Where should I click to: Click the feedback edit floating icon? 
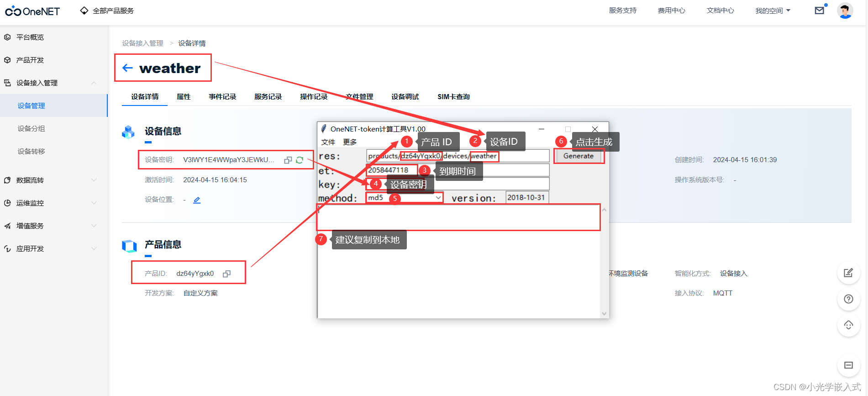click(x=848, y=273)
